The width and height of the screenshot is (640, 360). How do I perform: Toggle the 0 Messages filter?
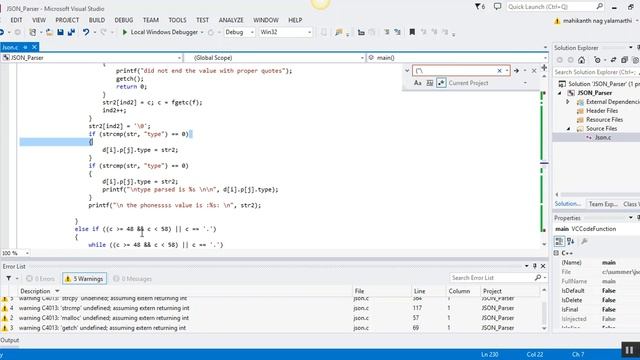132,279
